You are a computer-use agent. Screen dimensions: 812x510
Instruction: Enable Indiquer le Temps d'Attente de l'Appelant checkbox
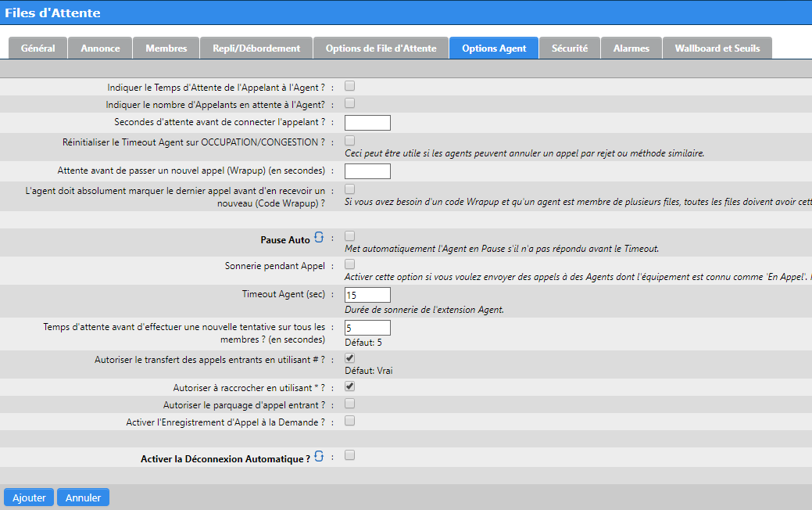tap(350, 86)
